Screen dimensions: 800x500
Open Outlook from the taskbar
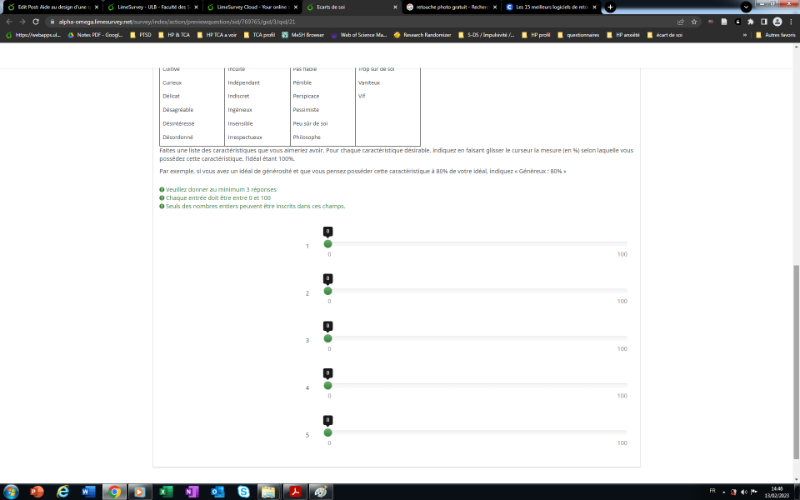coord(217,491)
